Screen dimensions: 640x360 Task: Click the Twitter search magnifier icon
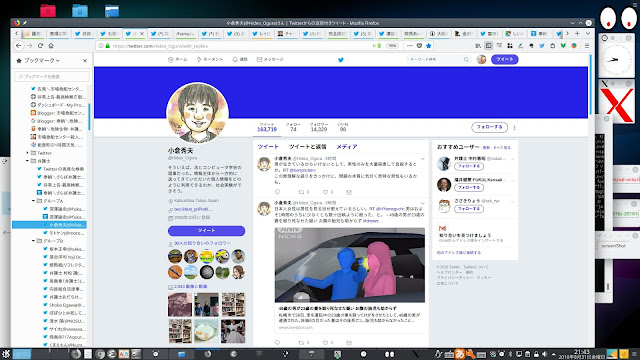(466, 60)
